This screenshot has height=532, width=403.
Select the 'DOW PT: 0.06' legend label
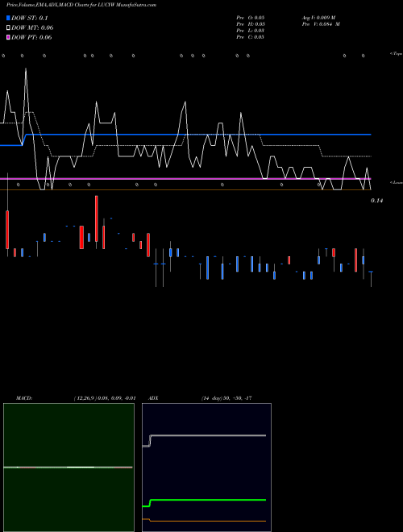click(31, 37)
